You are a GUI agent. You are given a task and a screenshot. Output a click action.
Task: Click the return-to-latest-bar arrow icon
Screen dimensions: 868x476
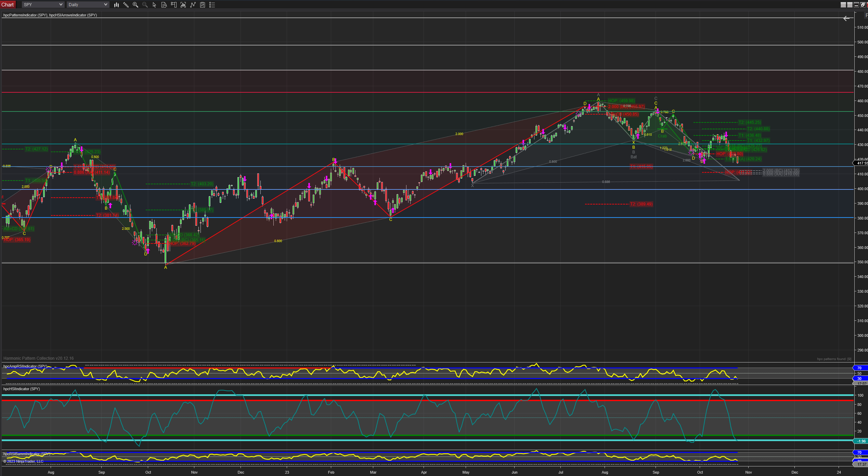point(846,18)
